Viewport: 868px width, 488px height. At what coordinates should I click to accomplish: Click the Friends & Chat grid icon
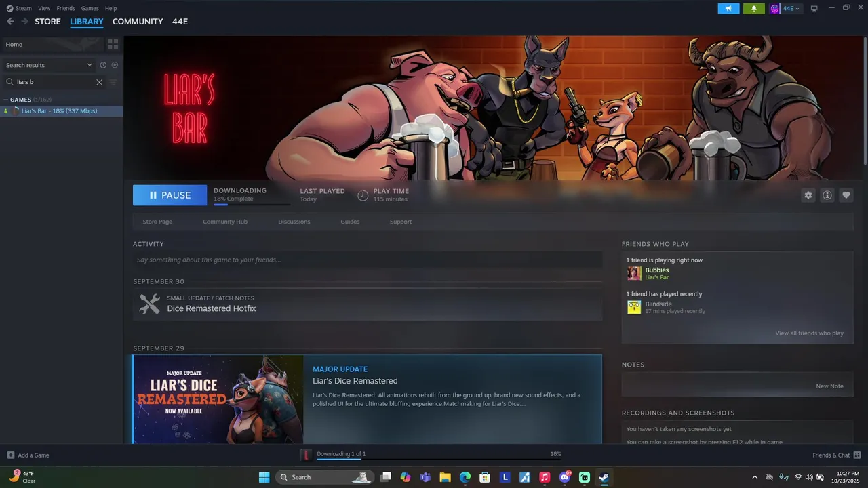click(857, 455)
